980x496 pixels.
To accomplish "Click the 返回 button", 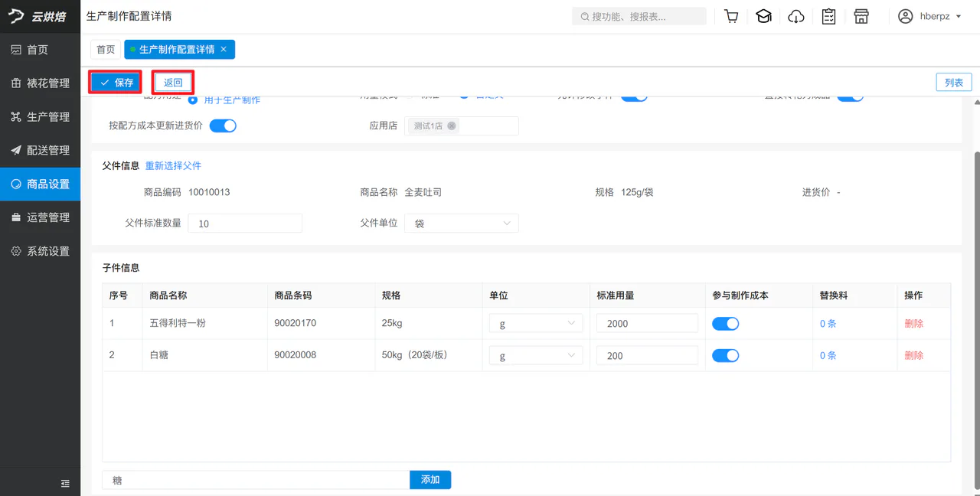I will tap(173, 83).
